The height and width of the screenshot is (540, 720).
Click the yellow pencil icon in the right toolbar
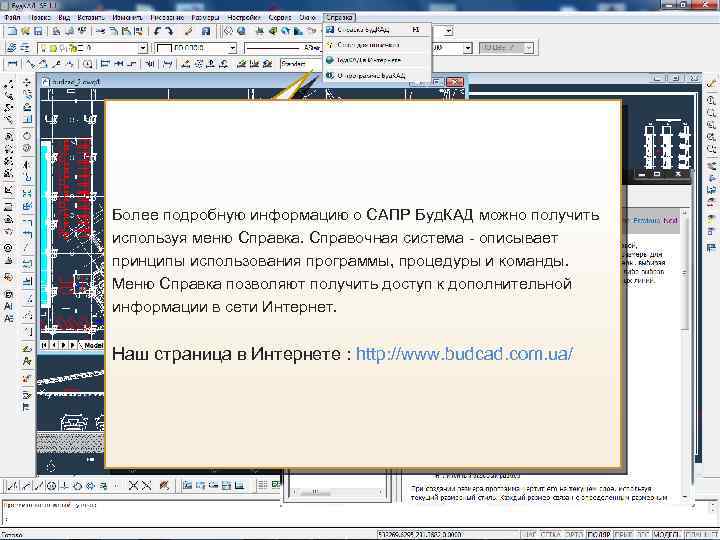click(711, 84)
